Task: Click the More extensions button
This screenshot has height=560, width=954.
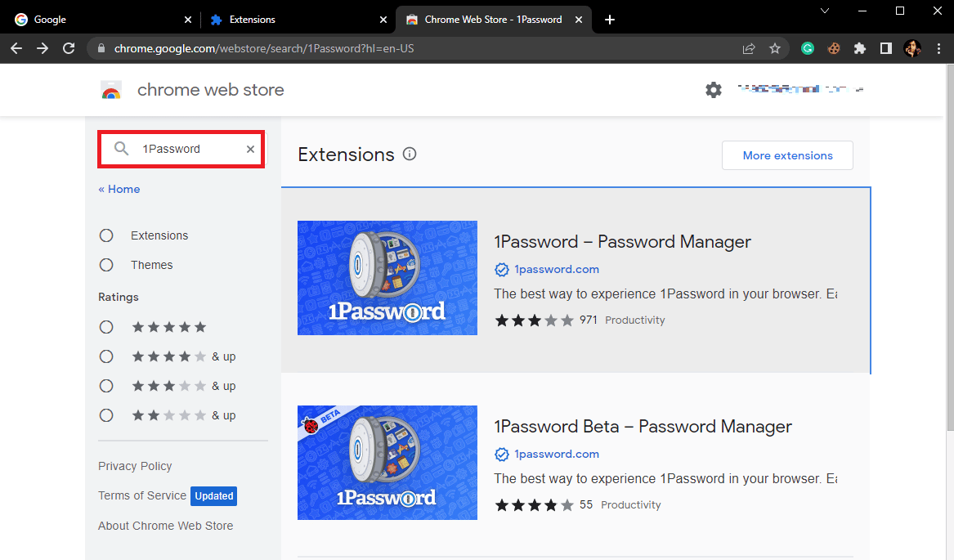Action: (787, 155)
